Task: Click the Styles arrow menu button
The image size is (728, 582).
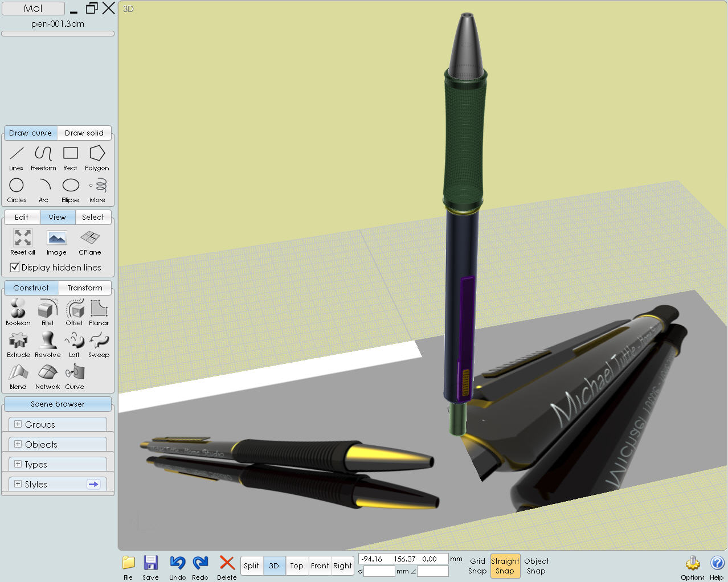Action: tap(93, 484)
